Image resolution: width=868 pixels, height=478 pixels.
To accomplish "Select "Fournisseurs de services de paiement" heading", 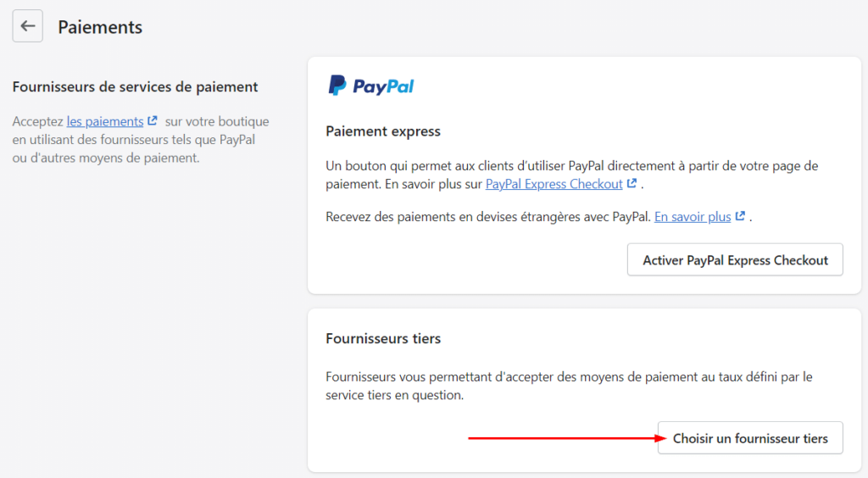I will [135, 86].
